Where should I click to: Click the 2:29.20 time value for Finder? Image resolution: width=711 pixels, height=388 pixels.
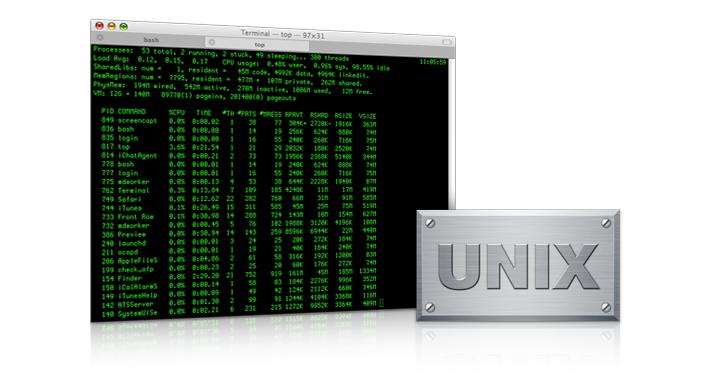[205, 275]
